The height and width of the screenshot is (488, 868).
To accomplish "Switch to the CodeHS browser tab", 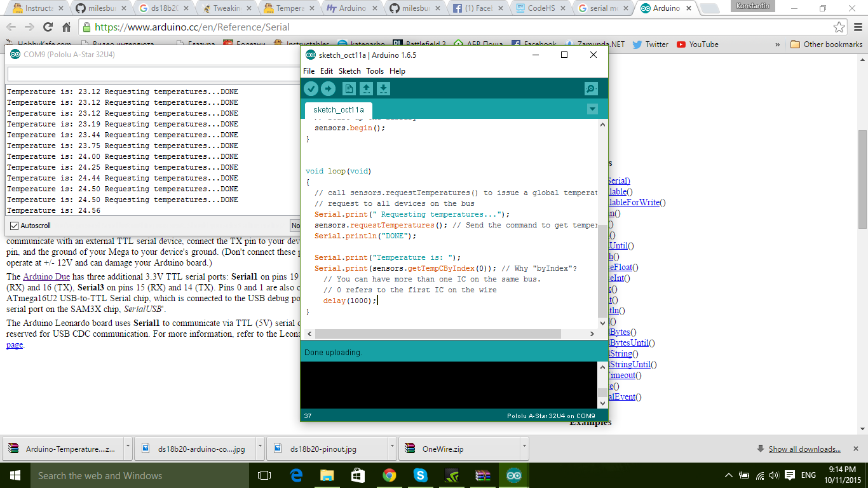I will pos(541,8).
